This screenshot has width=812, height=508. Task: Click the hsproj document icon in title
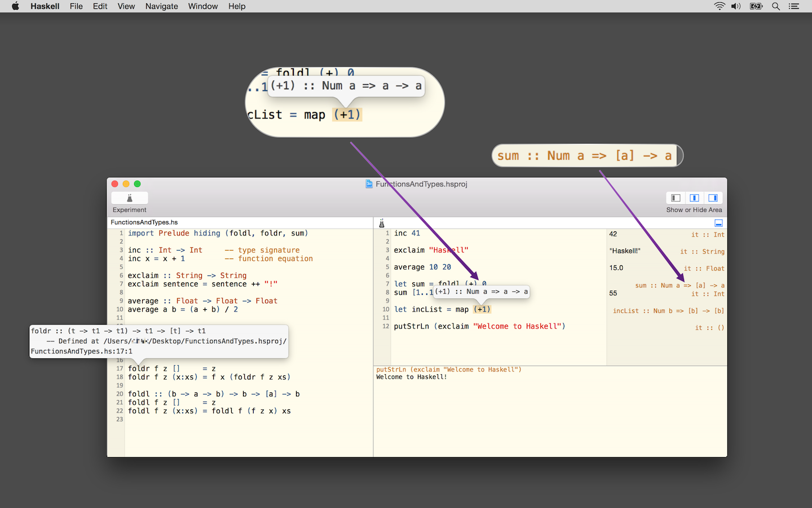point(369,184)
